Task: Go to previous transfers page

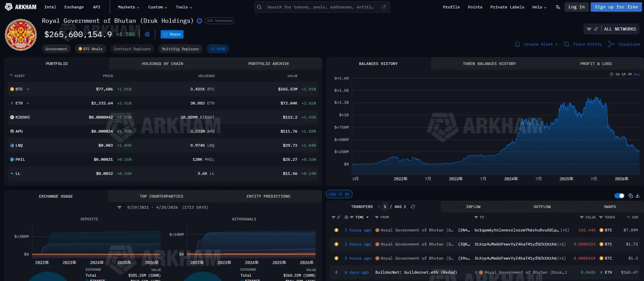Action: [379, 207]
